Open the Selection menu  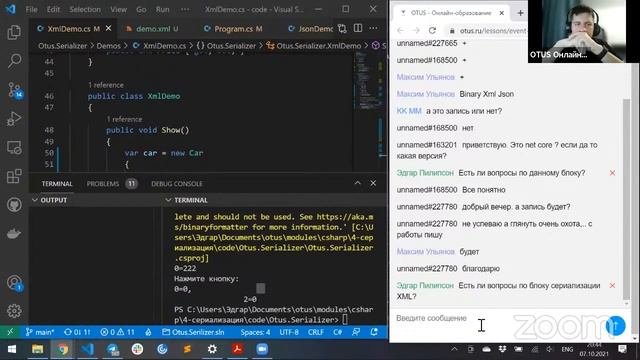click(x=85, y=9)
